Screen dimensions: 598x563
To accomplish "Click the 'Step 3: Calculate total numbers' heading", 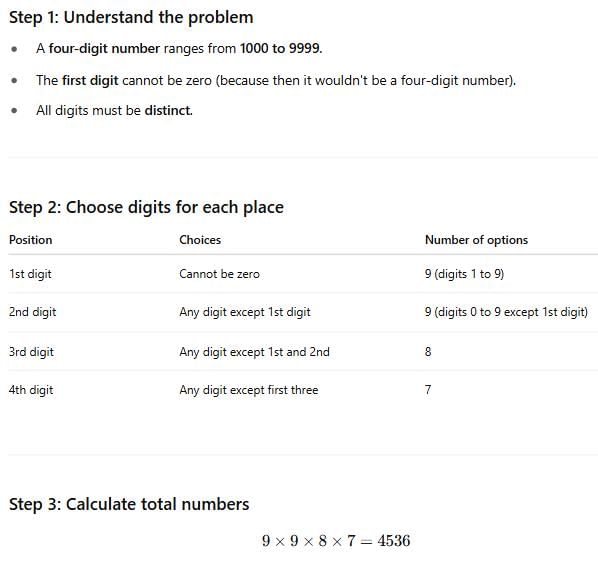I will [129, 504].
